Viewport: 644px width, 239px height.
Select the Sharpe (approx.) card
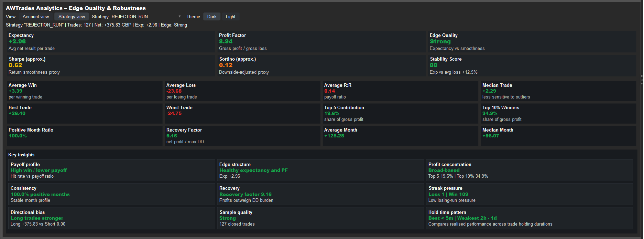tap(111, 65)
